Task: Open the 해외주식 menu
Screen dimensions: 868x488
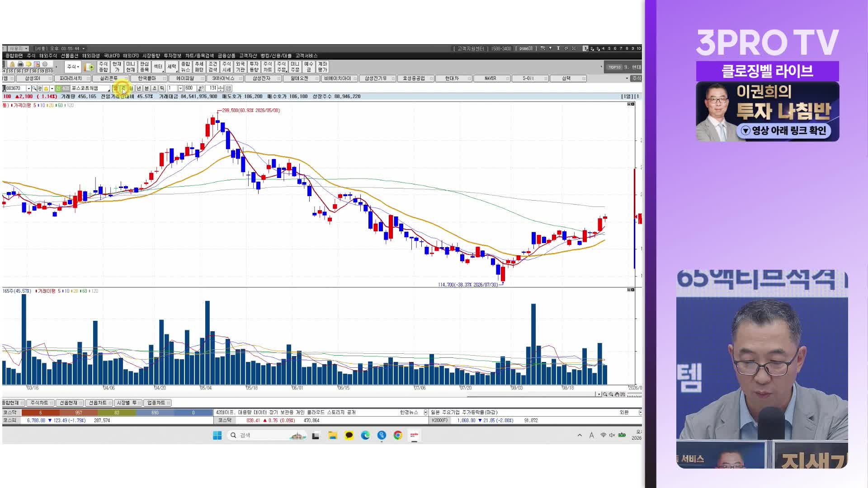Action: click(48, 56)
